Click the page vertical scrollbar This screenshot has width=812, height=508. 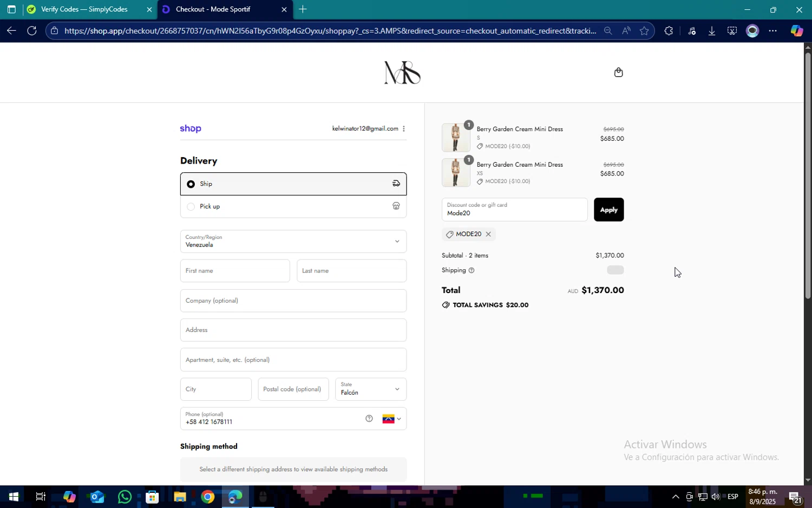808,176
